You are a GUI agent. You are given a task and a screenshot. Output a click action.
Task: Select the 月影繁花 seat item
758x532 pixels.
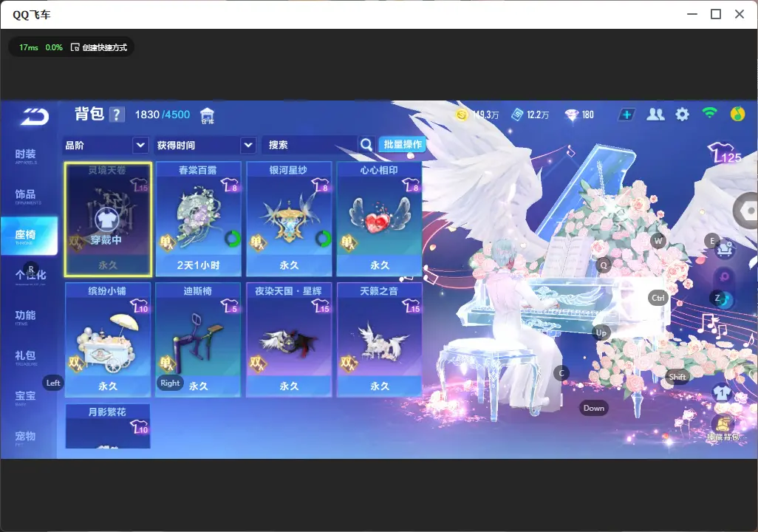[108, 426]
